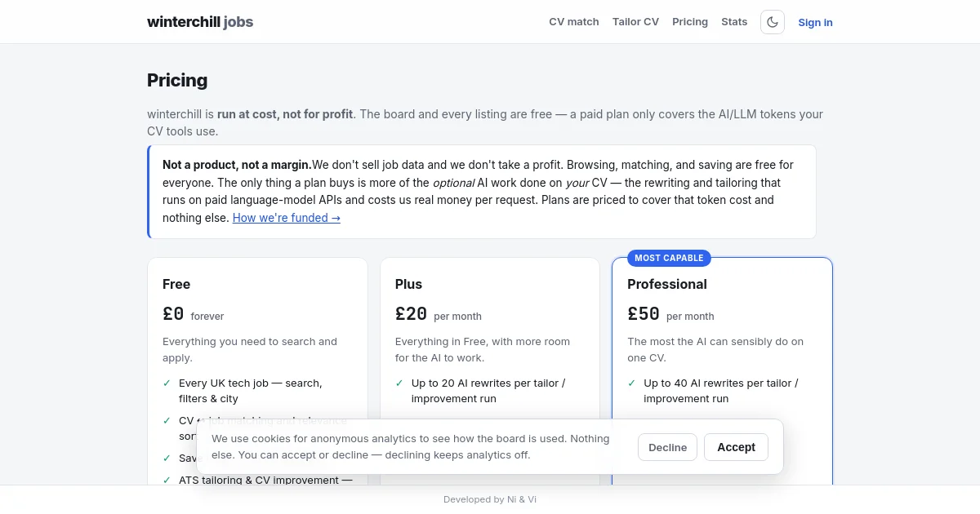Viewport: 980px width, 514px height.
Task: Click the checkmark beside Every UK tech job
Action: click(x=167, y=383)
